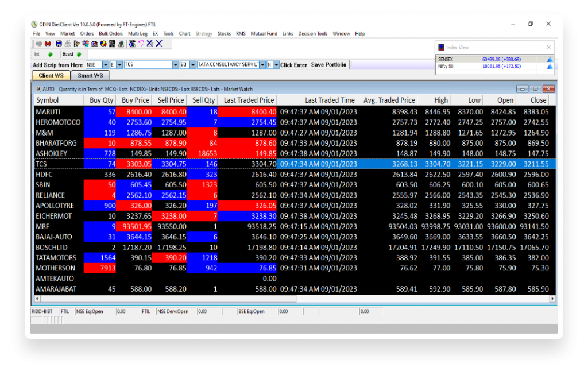Click the Nifty 50 blue up-arrow indicator

tap(550, 67)
